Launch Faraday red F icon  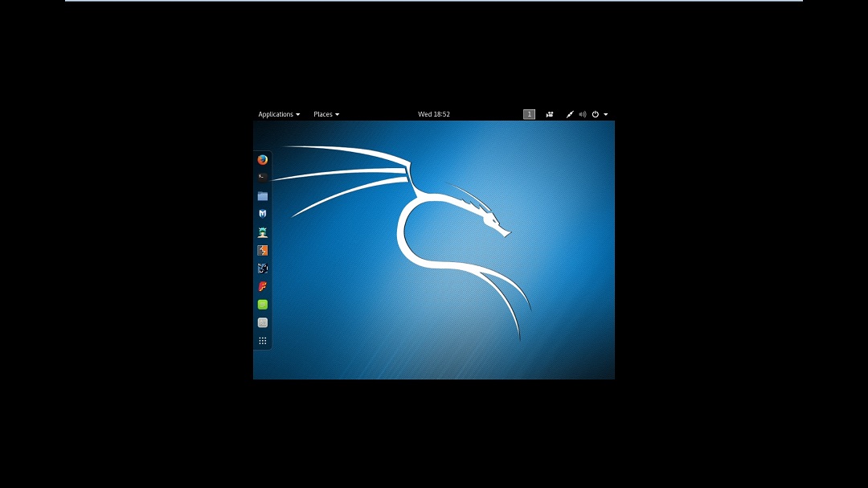pyautogui.click(x=262, y=286)
